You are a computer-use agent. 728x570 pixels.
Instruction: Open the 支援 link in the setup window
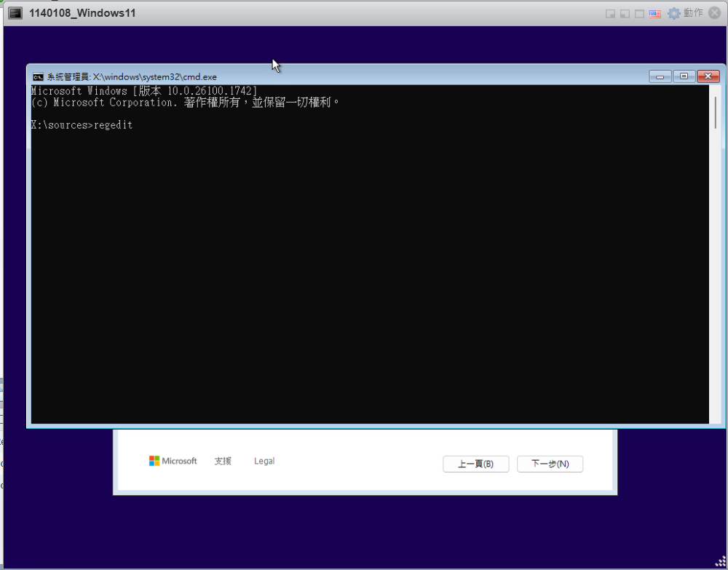click(x=223, y=461)
